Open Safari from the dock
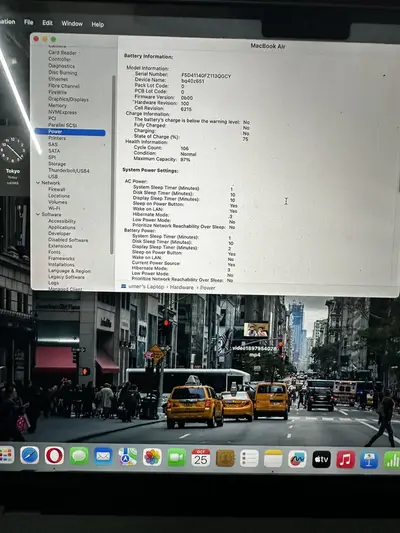Image resolution: width=400 pixels, height=533 pixels. pos(30,455)
